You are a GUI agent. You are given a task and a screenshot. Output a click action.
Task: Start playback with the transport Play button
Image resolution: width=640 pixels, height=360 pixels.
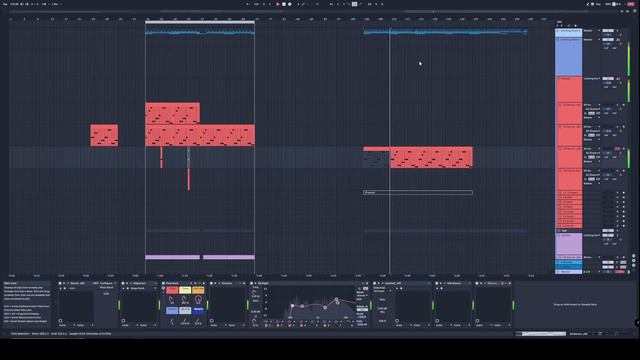click(278, 4)
